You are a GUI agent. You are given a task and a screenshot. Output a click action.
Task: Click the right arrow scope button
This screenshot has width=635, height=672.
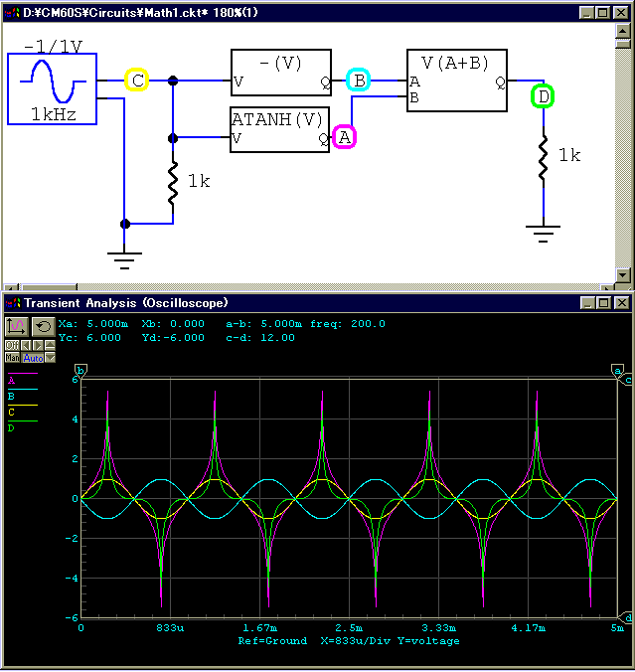[x=38, y=345]
